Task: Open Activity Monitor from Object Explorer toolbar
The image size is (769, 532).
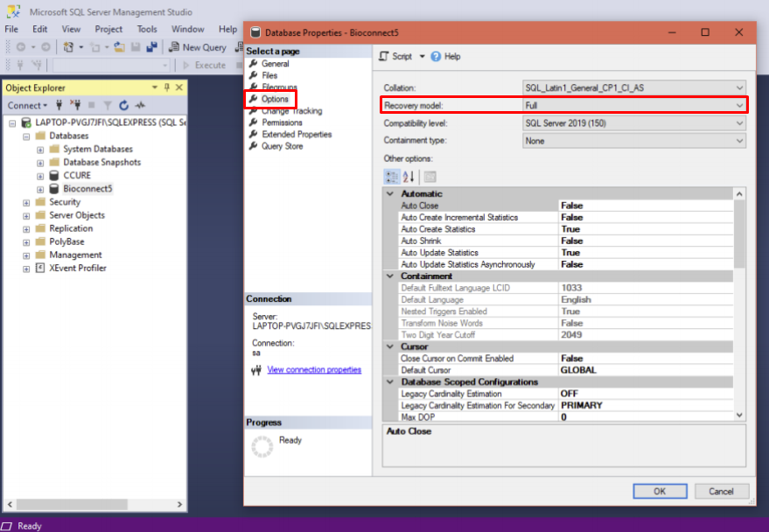Action: coord(140,105)
